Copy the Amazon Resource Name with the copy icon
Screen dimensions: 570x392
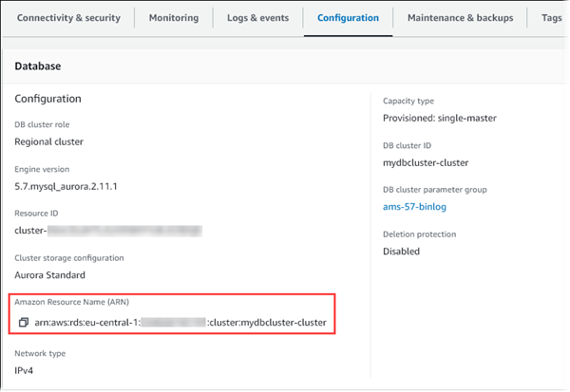[24, 324]
